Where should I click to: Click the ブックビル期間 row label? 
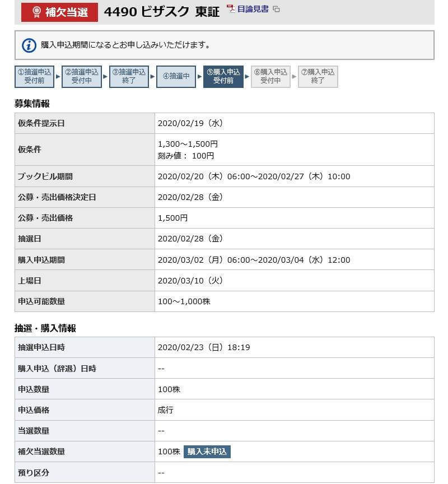pyautogui.click(x=45, y=176)
